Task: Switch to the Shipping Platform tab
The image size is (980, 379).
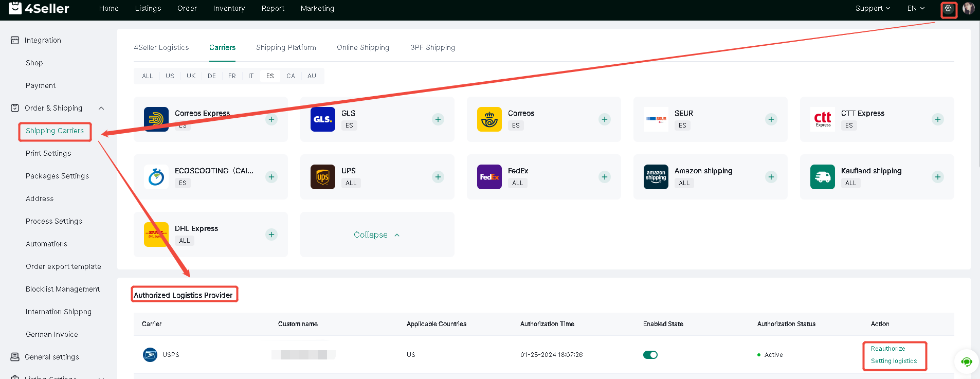Action: (x=286, y=47)
